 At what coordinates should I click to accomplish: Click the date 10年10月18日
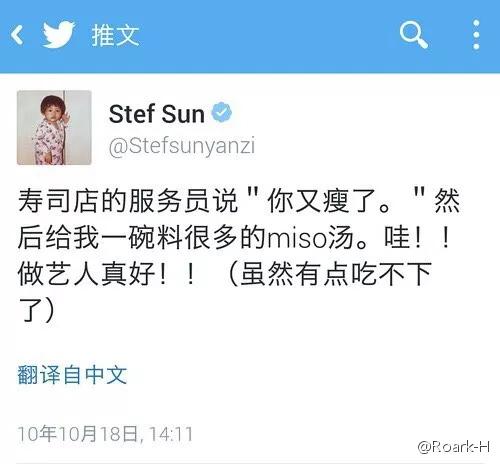[78, 434]
